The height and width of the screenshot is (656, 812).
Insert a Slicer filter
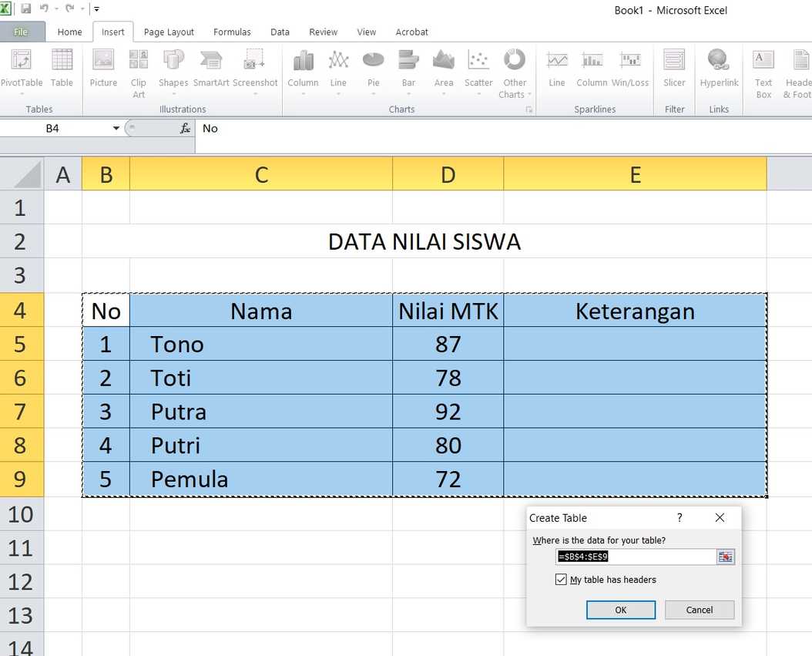674,68
